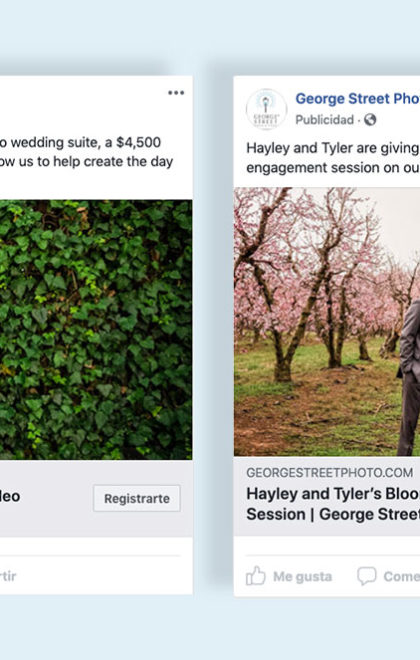This screenshot has height=660, width=420.
Task: Click the man in gray suit
Action: tap(409, 377)
